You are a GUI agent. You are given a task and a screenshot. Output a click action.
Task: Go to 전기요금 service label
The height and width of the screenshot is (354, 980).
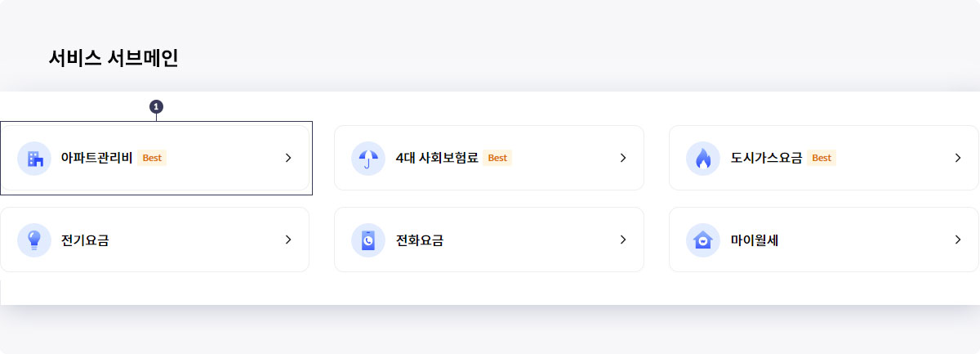[85, 240]
